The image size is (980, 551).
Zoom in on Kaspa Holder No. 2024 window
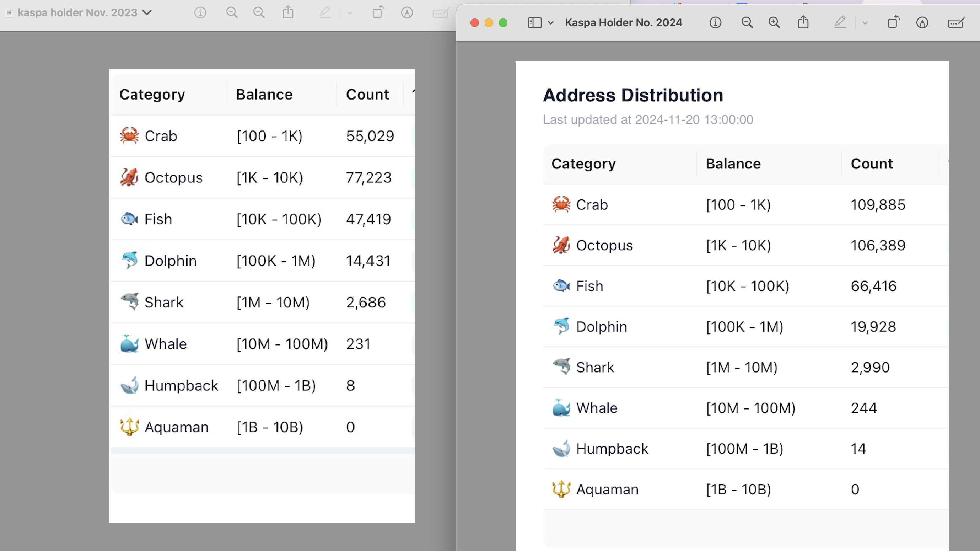774,23
